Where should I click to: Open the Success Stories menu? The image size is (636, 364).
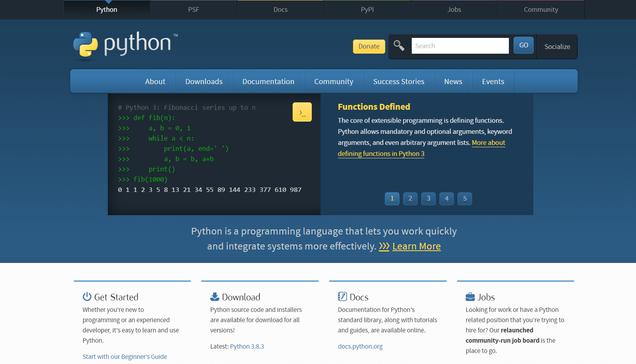(x=399, y=81)
